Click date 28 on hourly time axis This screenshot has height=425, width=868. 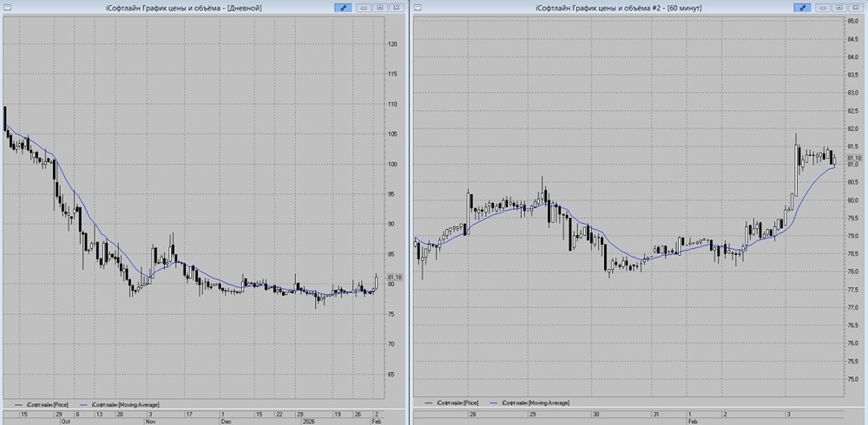click(472, 414)
